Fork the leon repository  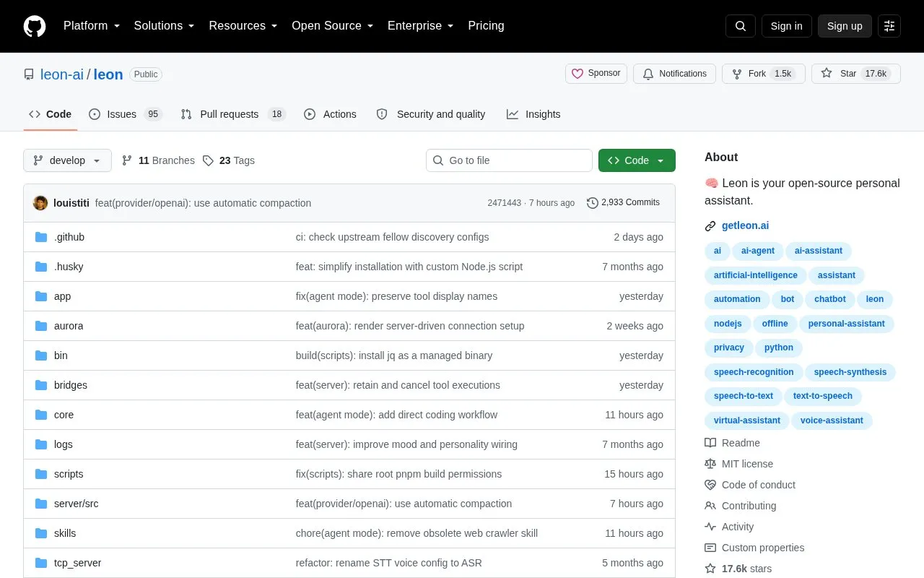pos(764,74)
